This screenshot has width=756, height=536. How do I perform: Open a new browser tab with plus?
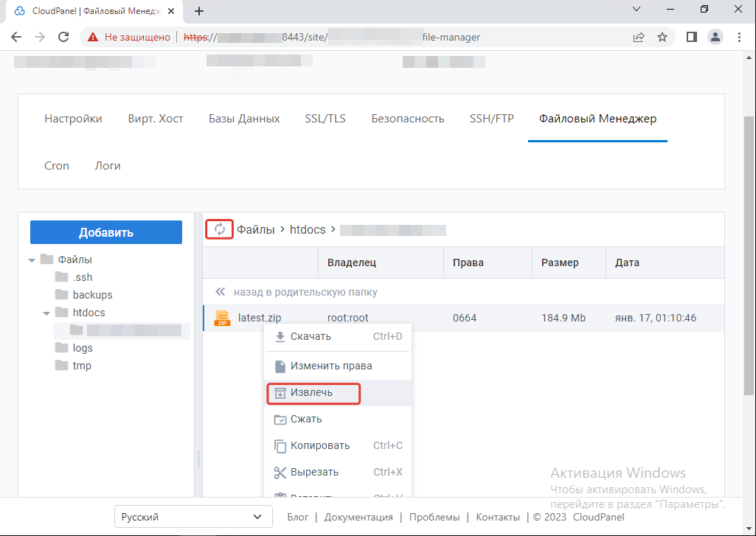[x=198, y=11]
